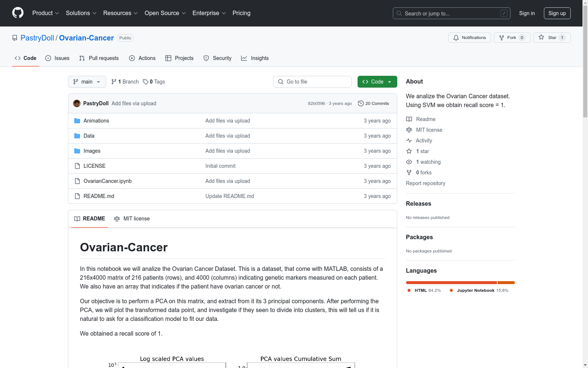Click the LICENSE file icon
Image resolution: width=588 pixels, height=368 pixels.
click(77, 166)
